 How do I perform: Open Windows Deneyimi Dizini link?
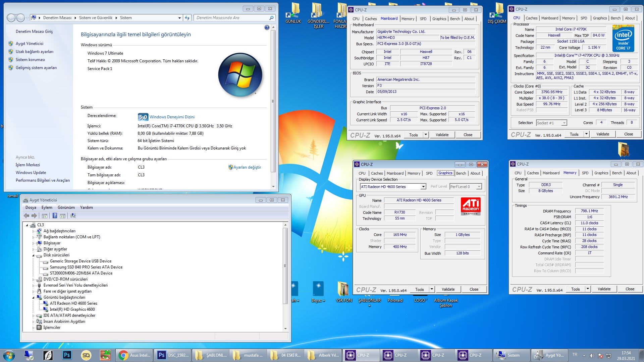172,117
